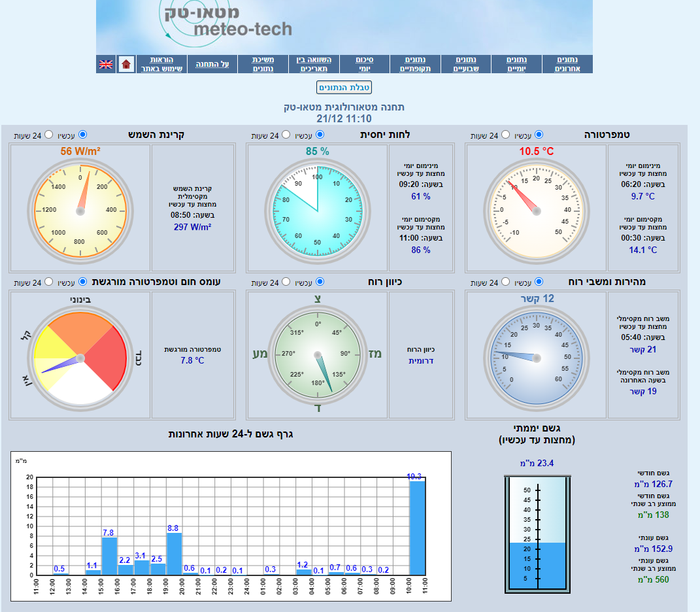The height and width of the screenshot is (612, 700).
Task: Select עכשיו radio for קרינת השמש
Action: 82,135
